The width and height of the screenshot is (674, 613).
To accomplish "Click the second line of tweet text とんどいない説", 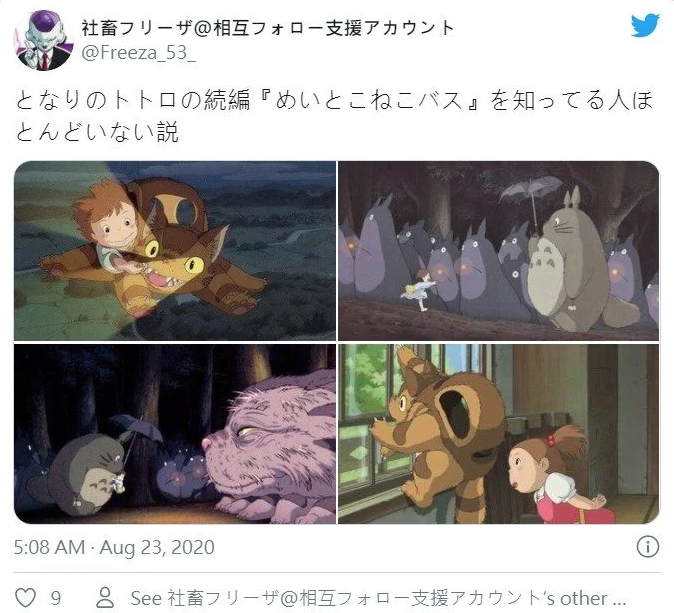I will tap(97, 132).
